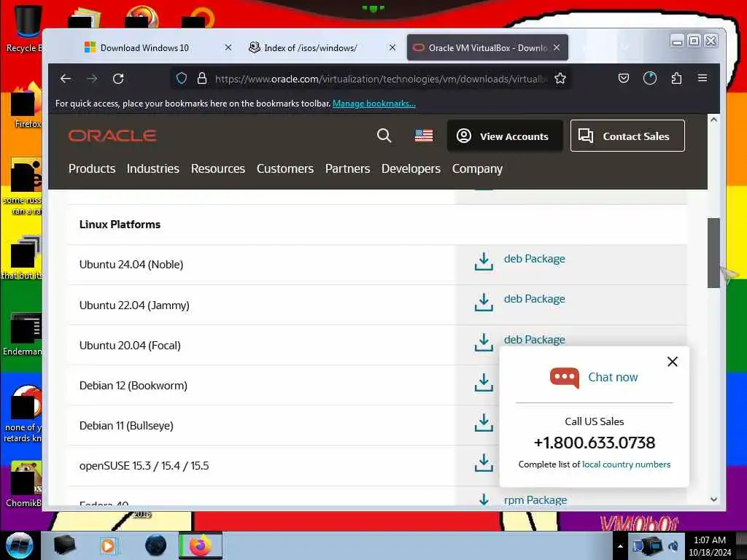Download icon for Ubuntu 20.04 (Focal)

click(484, 342)
